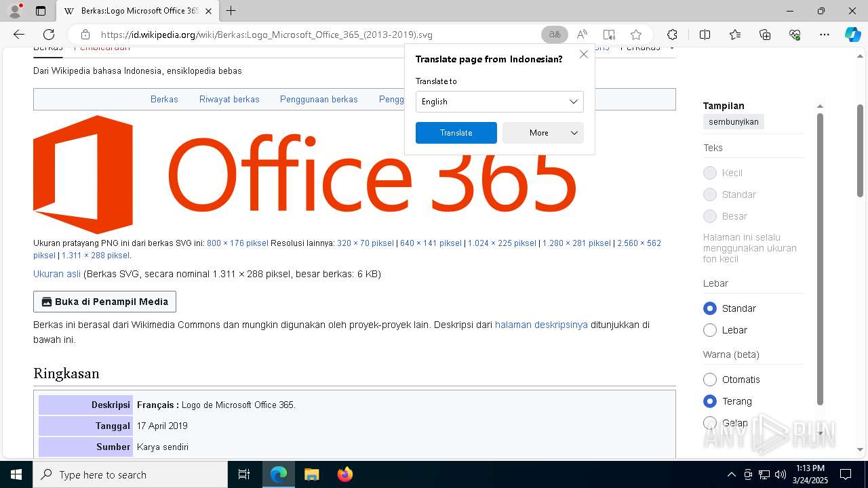Open Ukuran asli original file link
This screenshot has height=488, width=868.
[x=57, y=274]
